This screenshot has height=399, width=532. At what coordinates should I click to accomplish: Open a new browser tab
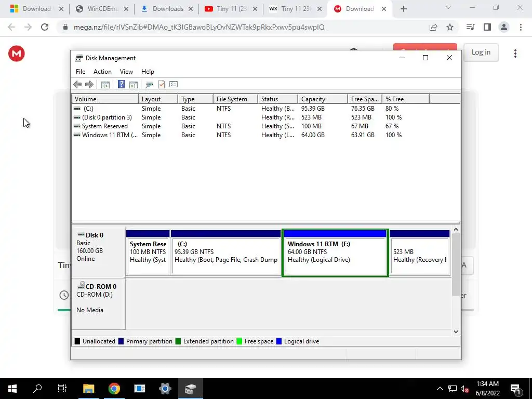403,9
